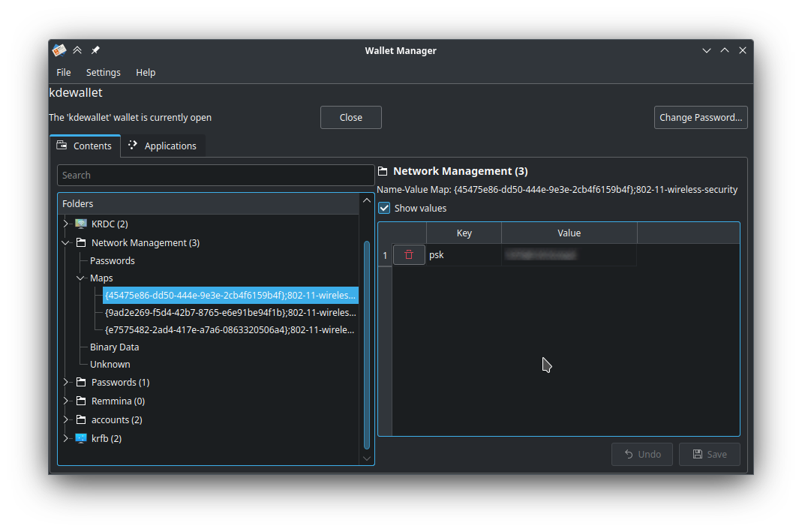Click the scroll up arrow of the folder tree

point(367,200)
